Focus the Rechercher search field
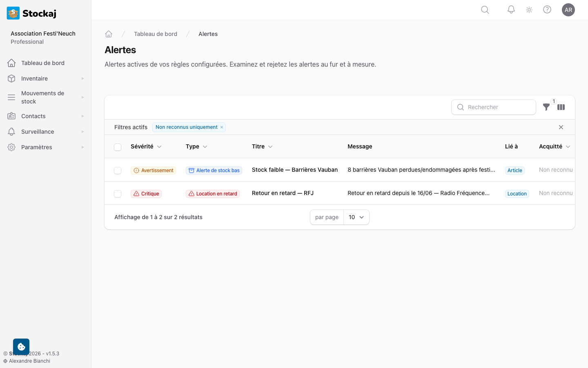The width and height of the screenshot is (588, 368). 494,107
